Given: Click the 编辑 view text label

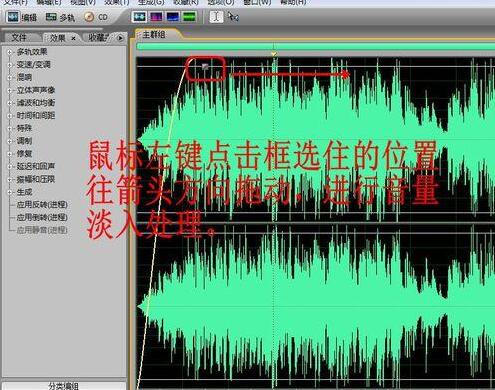Looking at the screenshot, I should (x=29, y=17).
